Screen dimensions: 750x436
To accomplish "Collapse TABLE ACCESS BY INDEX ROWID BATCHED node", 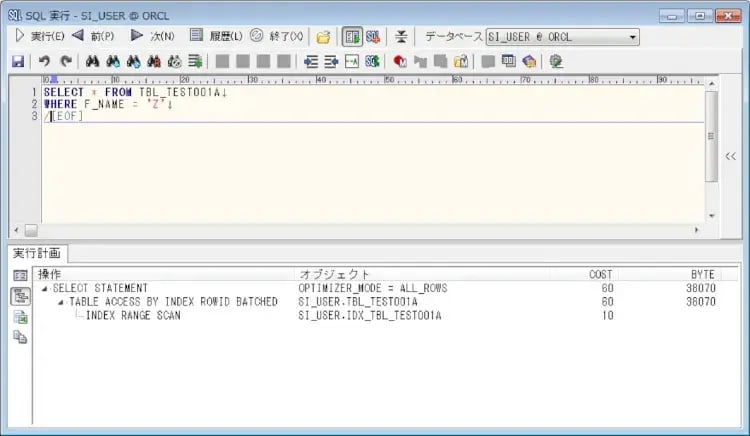I will pyautogui.click(x=60, y=302).
